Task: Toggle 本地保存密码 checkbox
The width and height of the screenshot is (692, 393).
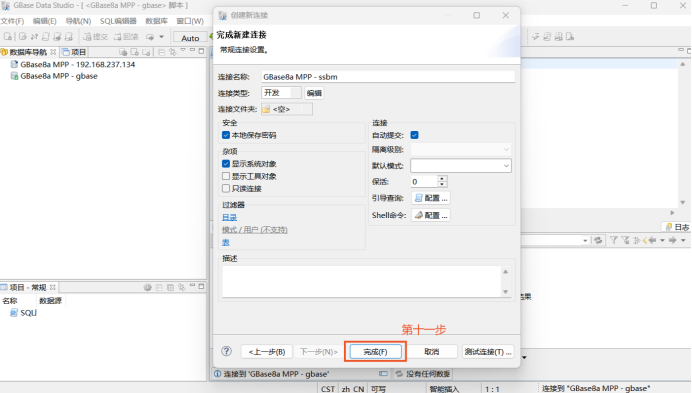Action: click(226, 135)
